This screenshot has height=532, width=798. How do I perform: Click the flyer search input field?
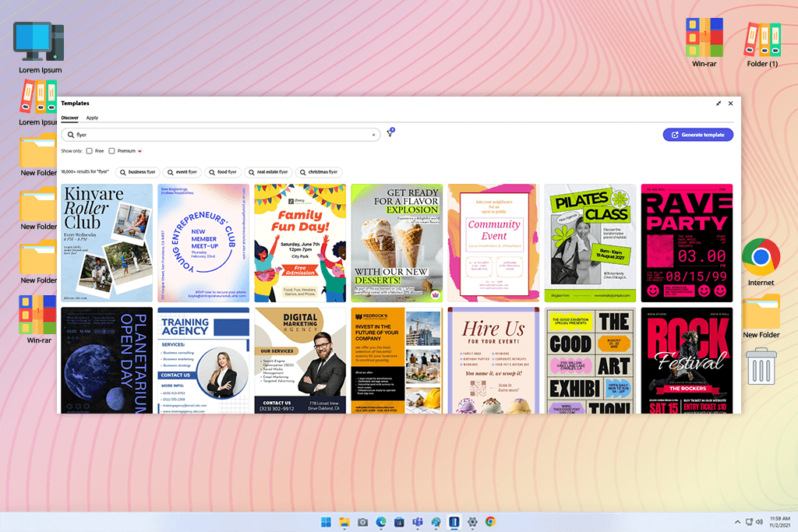point(221,135)
